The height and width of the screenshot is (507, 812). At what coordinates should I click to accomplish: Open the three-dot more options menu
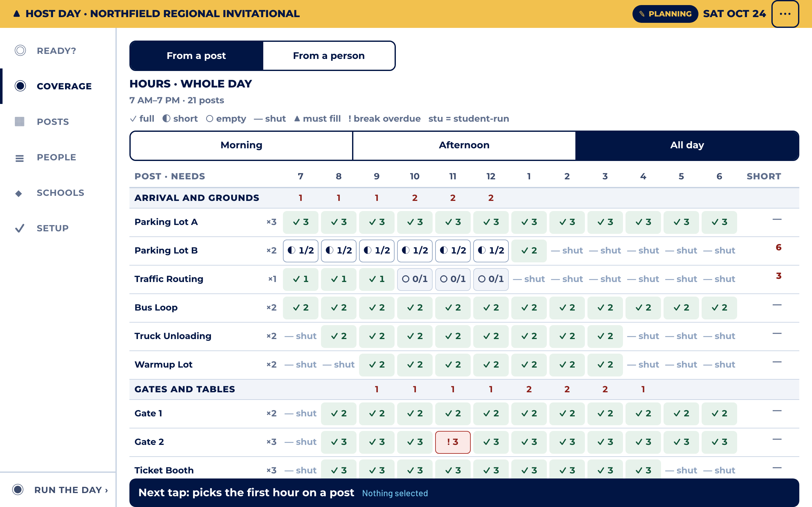click(785, 14)
